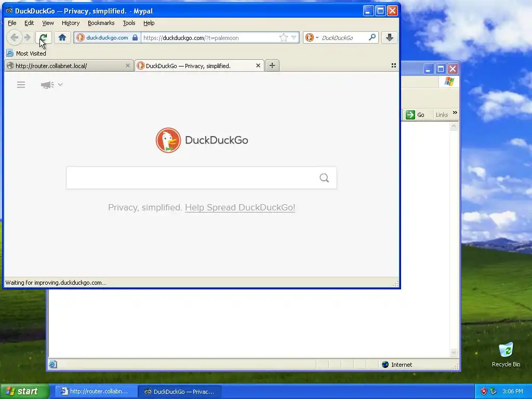Click the network connection tray icon

(494, 391)
